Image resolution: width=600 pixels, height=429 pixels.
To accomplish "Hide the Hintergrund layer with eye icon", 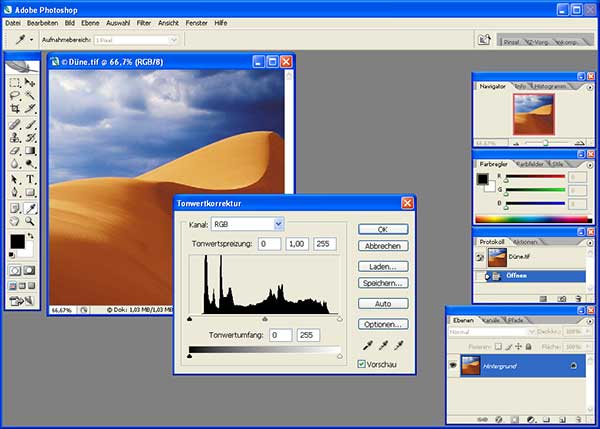I will click(x=453, y=365).
